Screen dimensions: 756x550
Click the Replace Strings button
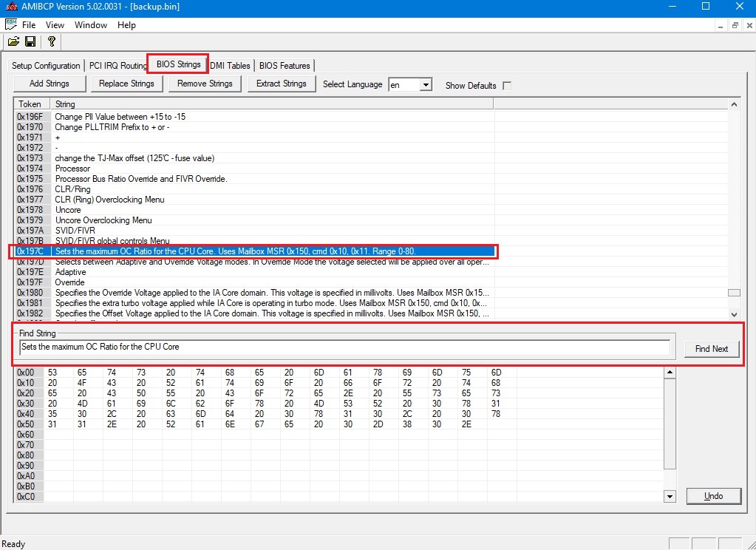pos(127,84)
